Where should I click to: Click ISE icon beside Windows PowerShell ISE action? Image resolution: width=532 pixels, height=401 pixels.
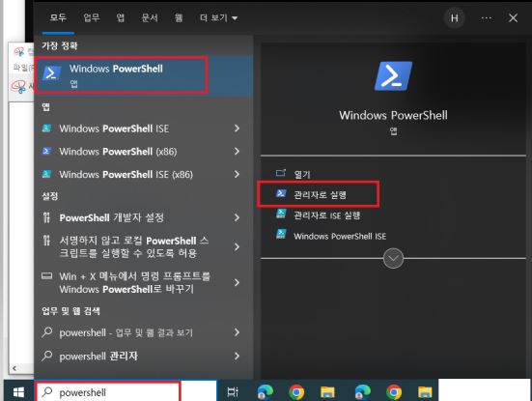click(281, 234)
